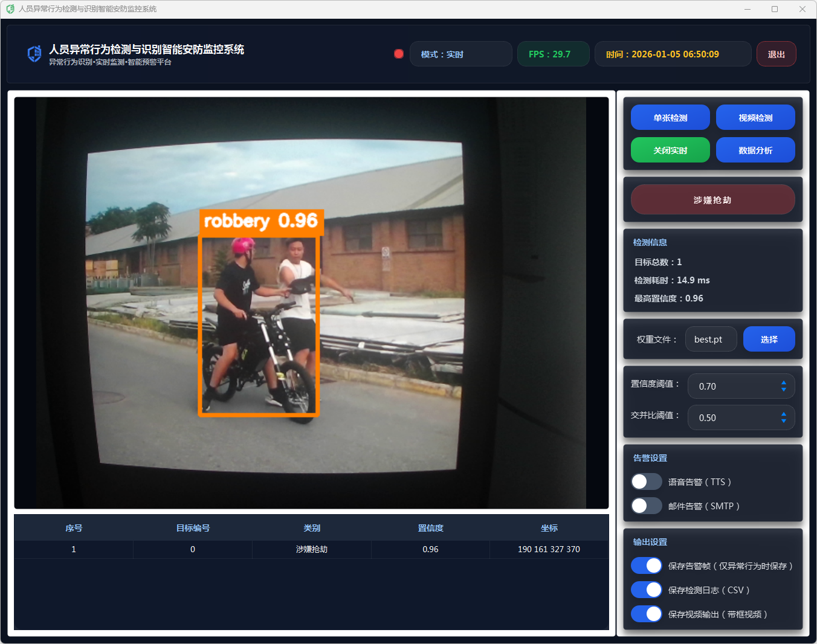Click the best.pt weight file field

coord(711,340)
